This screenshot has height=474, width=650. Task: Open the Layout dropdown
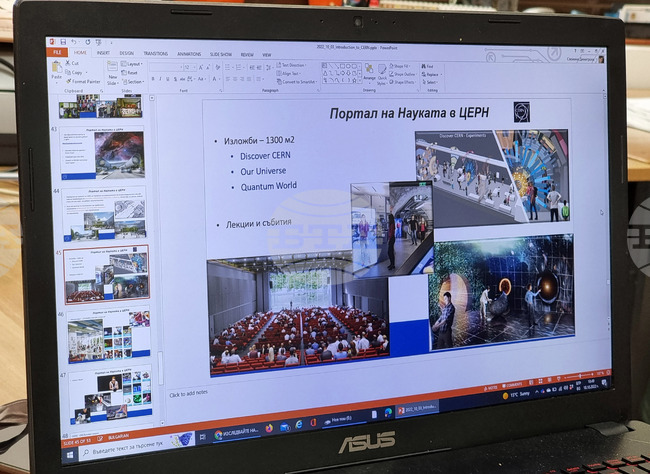(131, 64)
